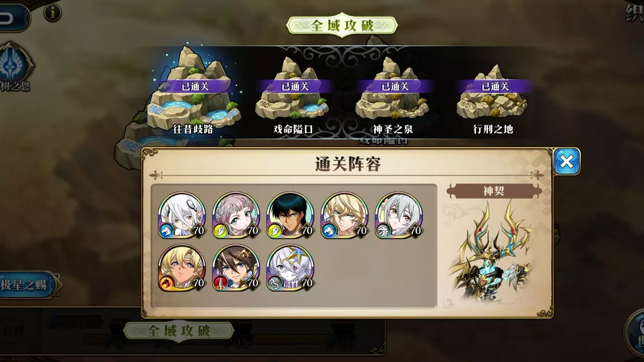Select brown-haired hero with sword emblem
Image resolution: width=644 pixels, height=362 pixels.
point(236,268)
